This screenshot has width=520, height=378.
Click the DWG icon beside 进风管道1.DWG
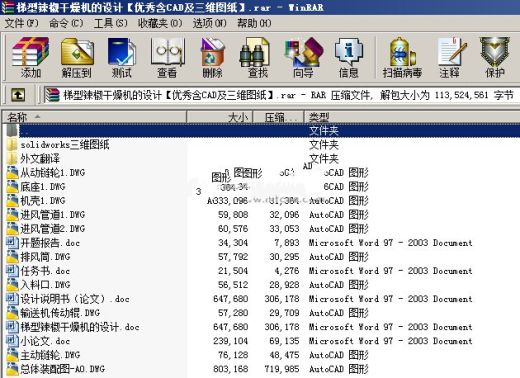pyautogui.click(x=12, y=215)
